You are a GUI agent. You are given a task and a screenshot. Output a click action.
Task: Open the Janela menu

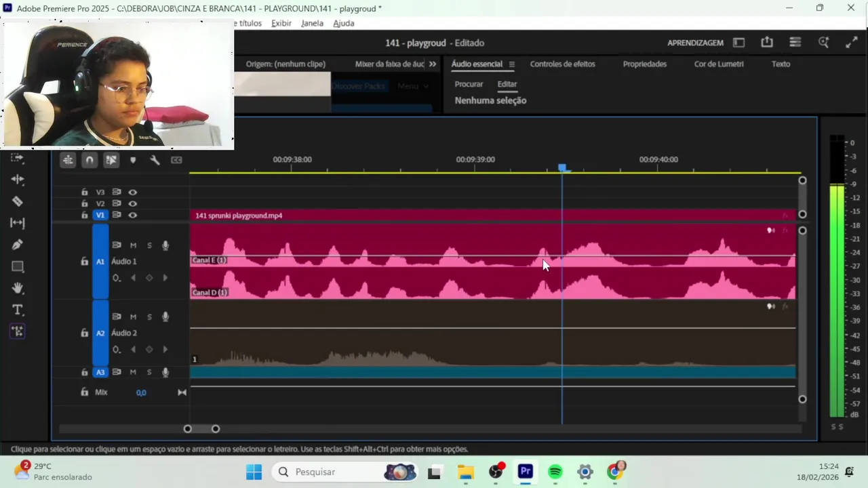click(312, 23)
